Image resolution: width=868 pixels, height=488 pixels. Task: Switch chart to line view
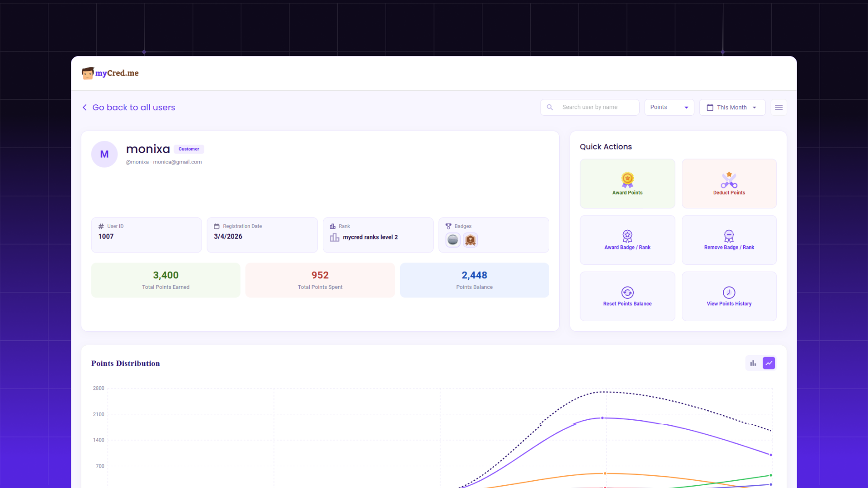pyautogui.click(x=769, y=363)
